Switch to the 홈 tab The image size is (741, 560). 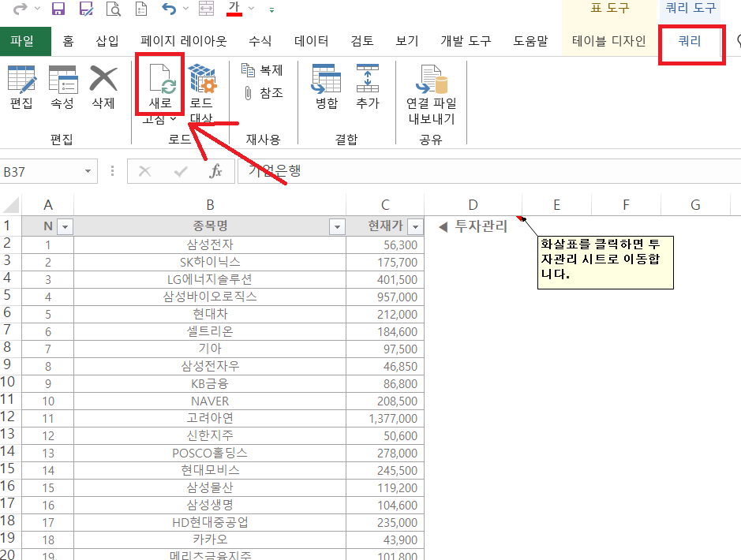tap(68, 41)
